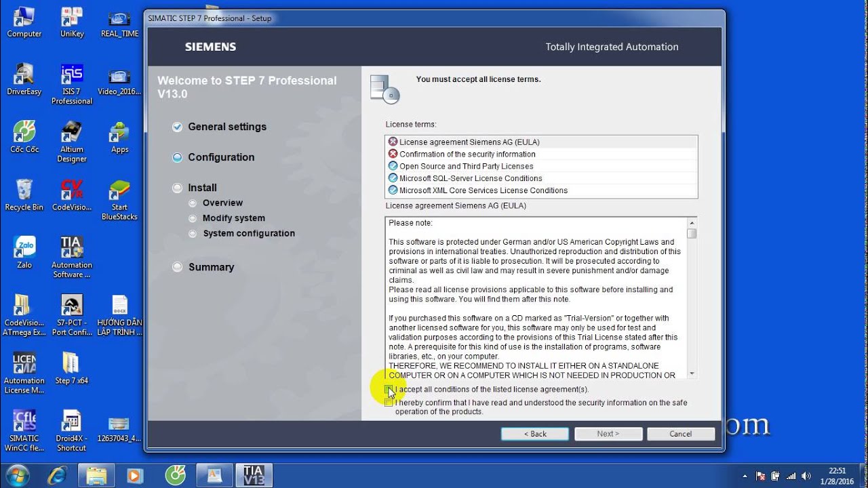
Task: Select the Droid4X Shortcut icon
Action: coord(71,430)
